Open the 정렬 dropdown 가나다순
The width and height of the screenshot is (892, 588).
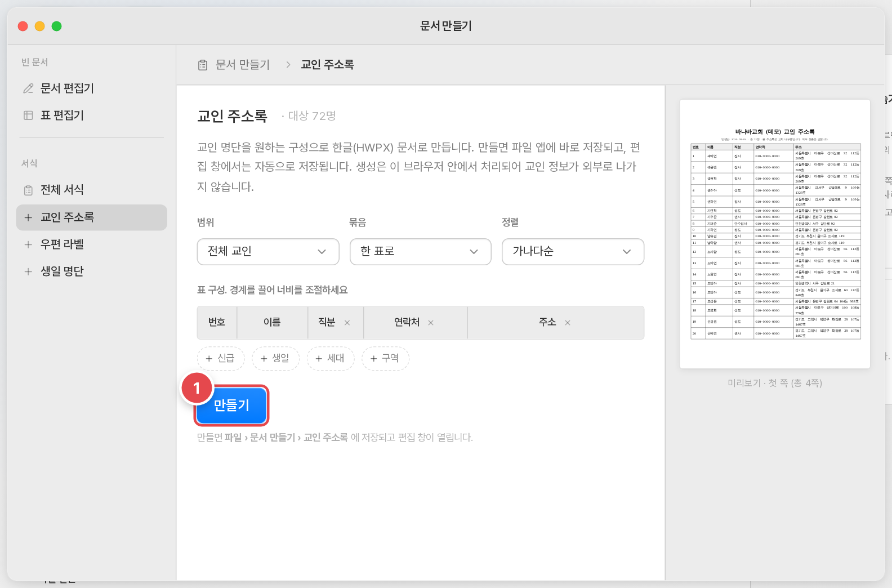(x=573, y=251)
